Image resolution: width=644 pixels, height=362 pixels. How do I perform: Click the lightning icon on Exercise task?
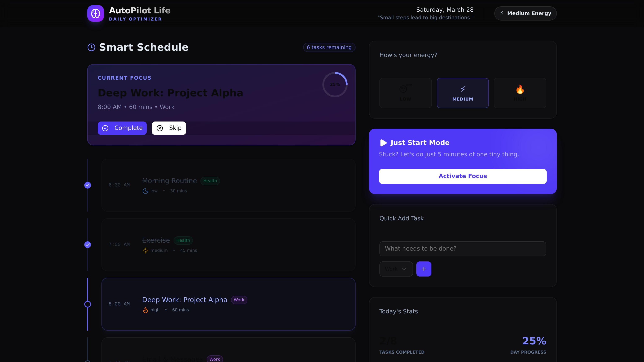[145, 250]
